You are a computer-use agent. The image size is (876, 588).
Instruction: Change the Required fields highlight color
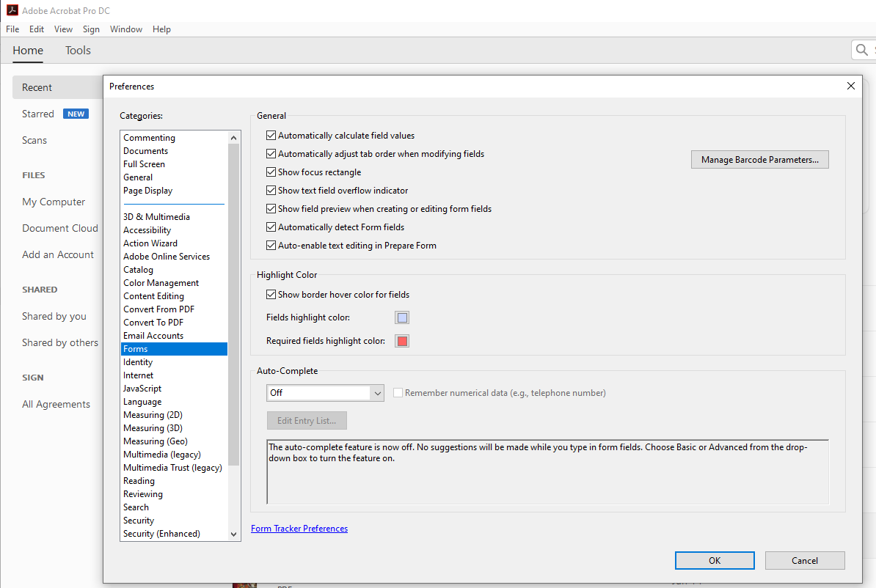pos(402,340)
